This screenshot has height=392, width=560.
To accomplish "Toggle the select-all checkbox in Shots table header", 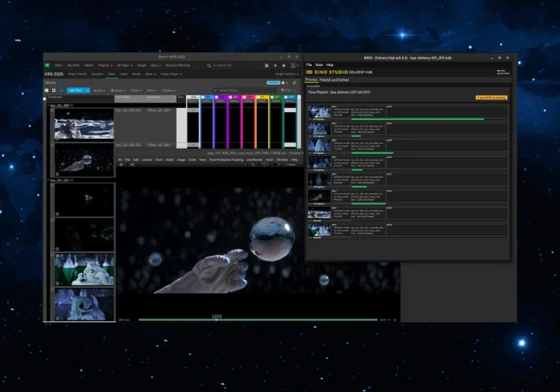I will click(x=44, y=99).
